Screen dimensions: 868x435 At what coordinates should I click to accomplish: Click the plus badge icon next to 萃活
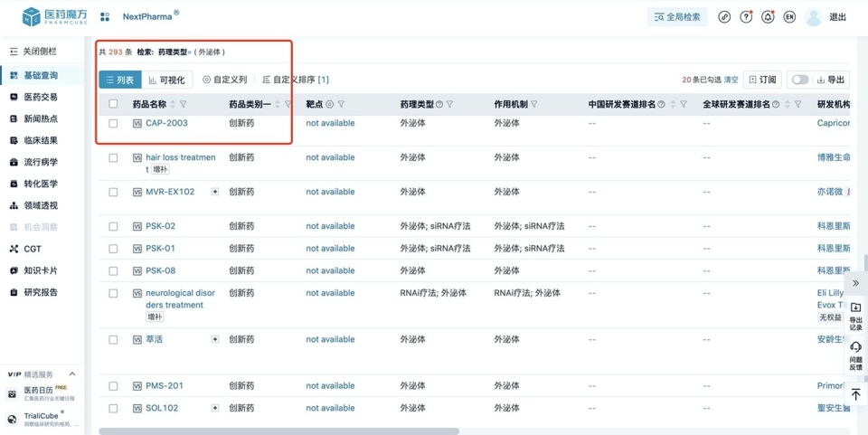tap(215, 339)
